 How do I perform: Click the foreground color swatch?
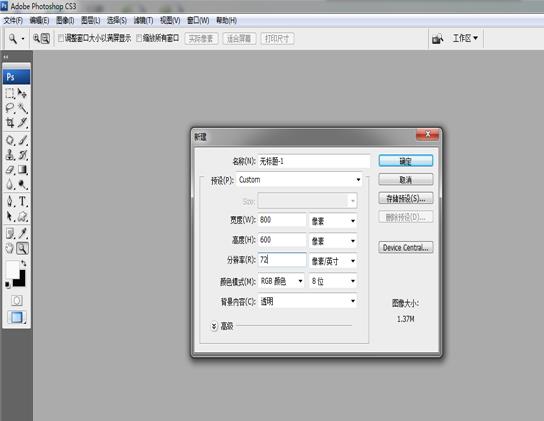click(x=12, y=269)
